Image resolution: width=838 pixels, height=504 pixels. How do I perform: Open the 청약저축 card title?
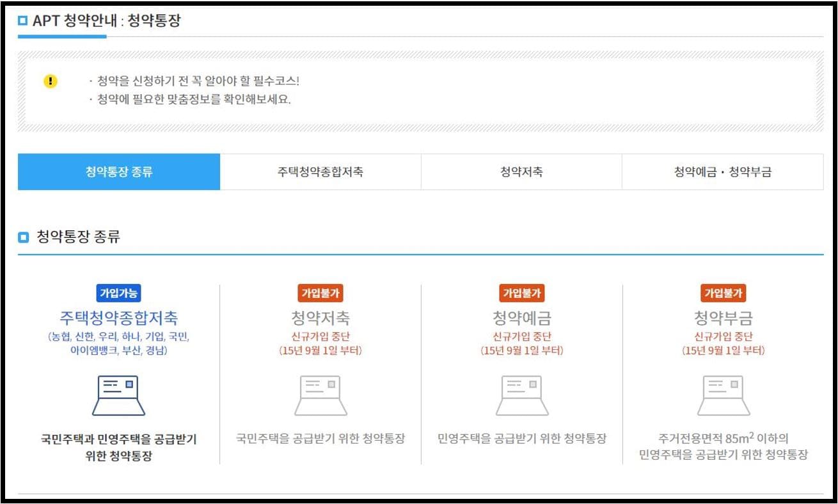(x=320, y=318)
